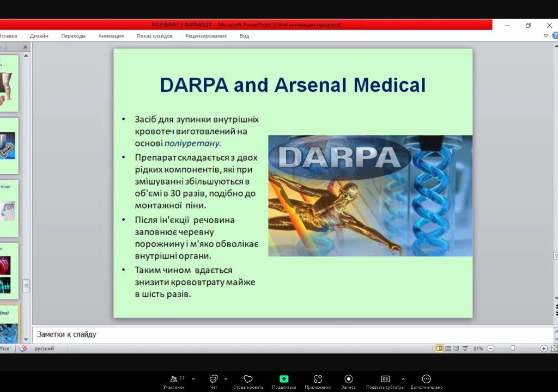
Task: Click the zoom in plus button
Action: click(x=543, y=348)
